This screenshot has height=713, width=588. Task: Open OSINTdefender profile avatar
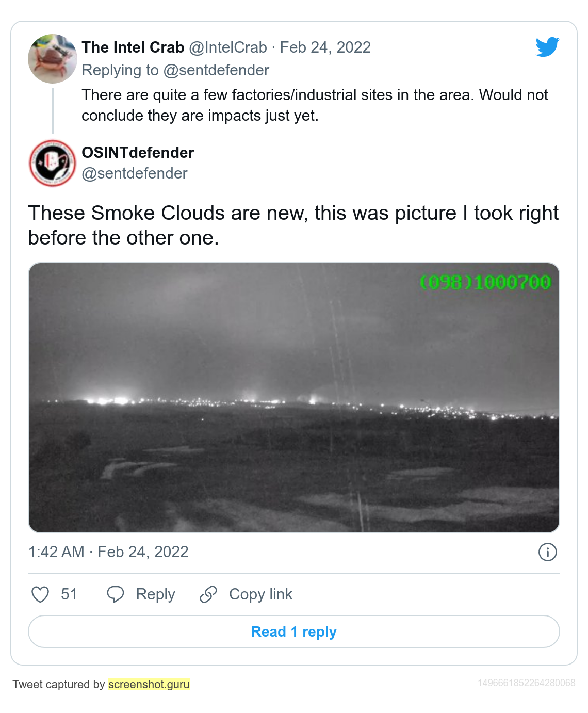tap(52, 163)
